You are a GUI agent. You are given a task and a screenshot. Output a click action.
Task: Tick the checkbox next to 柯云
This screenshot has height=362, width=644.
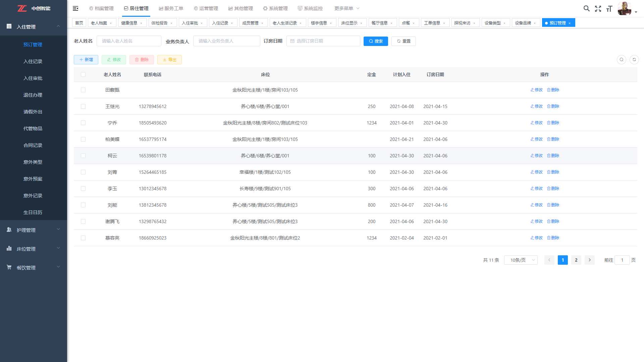click(x=83, y=156)
